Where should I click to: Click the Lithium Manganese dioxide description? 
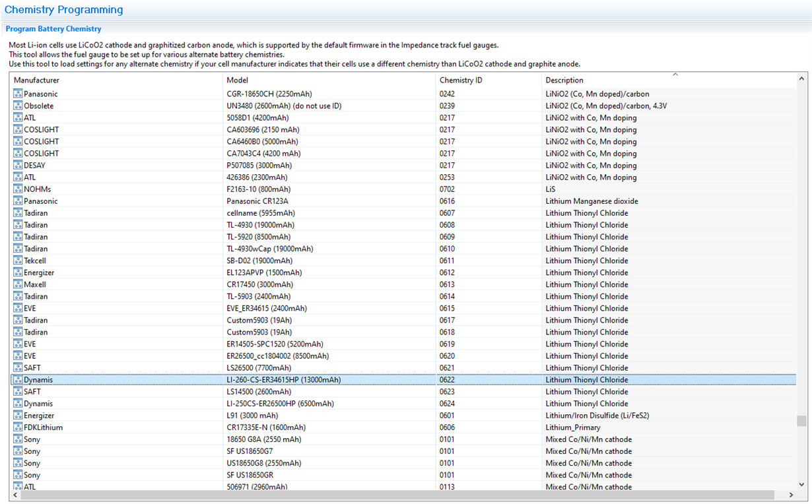pos(592,201)
